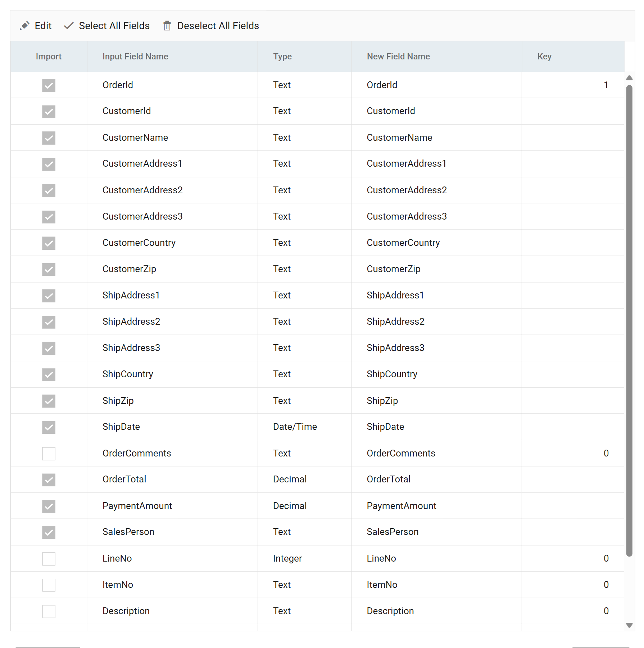Click Select All Fields label
This screenshot has height=648, width=644.
[x=114, y=26]
